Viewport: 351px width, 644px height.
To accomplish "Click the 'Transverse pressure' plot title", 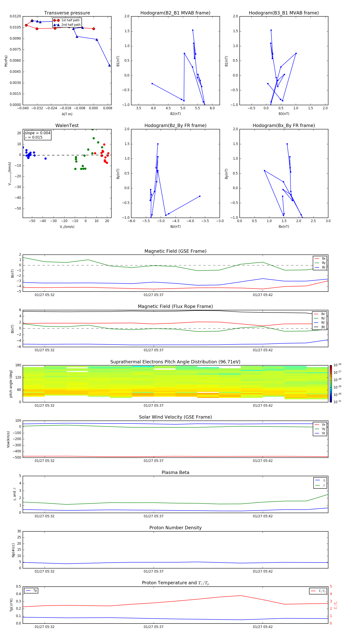I will (x=67, y=13).
